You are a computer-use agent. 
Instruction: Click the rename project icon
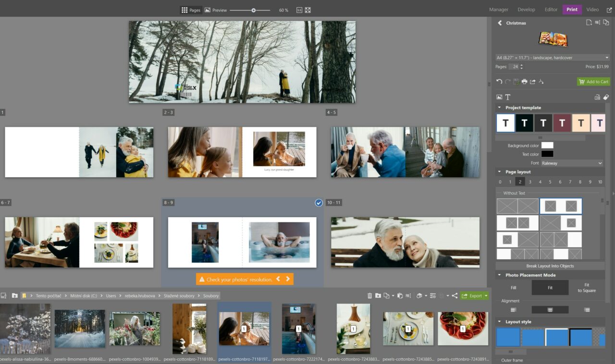click(598, 23)
